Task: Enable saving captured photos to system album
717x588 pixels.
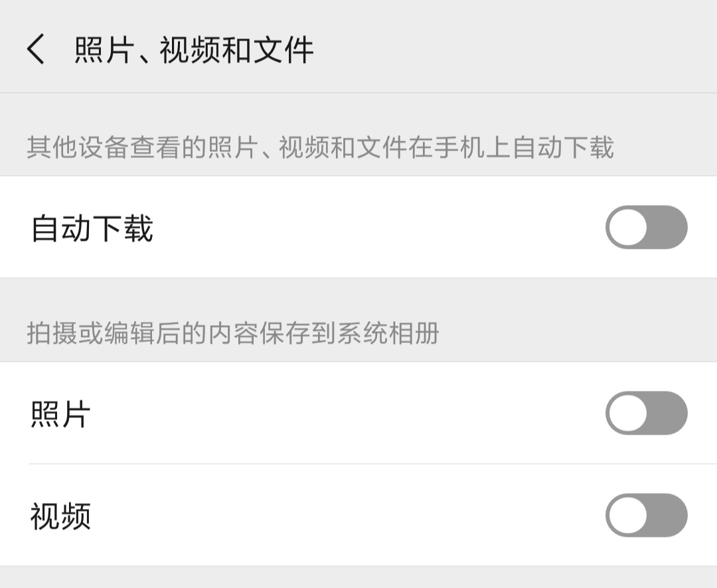Action: tap(647, 414)
